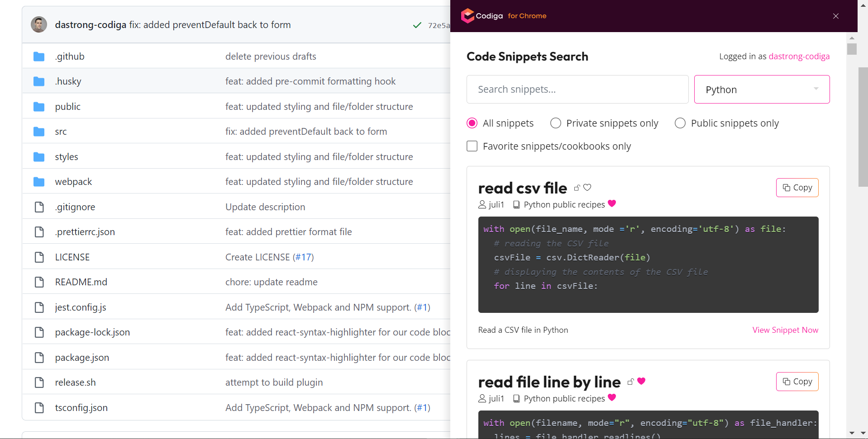Select Private snippets only radio button
Image resolution: width=868 pixels, height=439 pixels.
556,123
